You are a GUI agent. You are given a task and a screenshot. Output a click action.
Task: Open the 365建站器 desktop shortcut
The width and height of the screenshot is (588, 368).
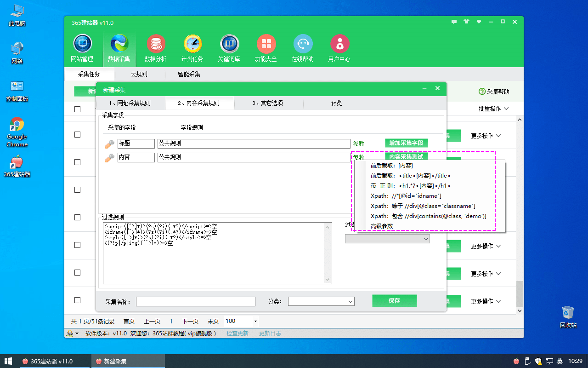(17, 166)
